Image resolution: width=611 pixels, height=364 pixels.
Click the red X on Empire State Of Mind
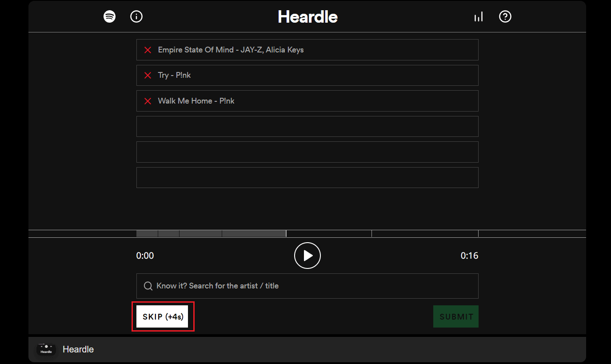click(x=148, y=50)
